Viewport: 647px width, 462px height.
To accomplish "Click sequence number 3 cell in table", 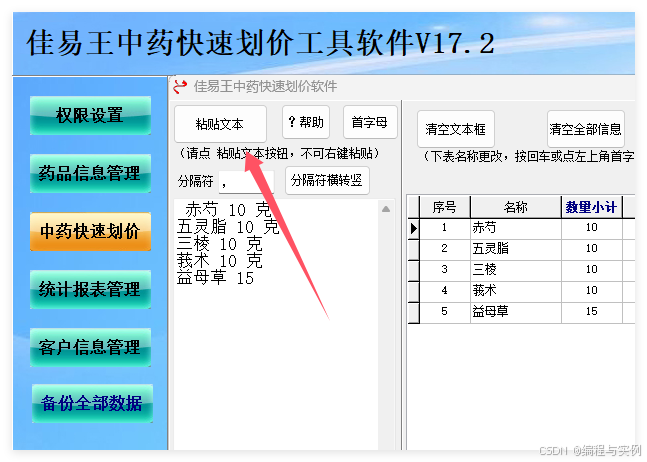I will coord(445,271).
